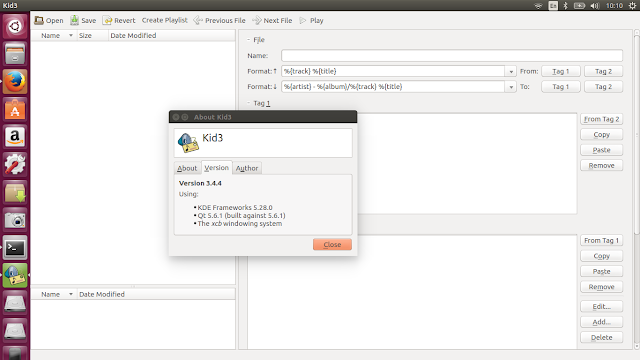Click the upper Format text field
The height and width of the screenshot is (360, 640).
[393, 71]
